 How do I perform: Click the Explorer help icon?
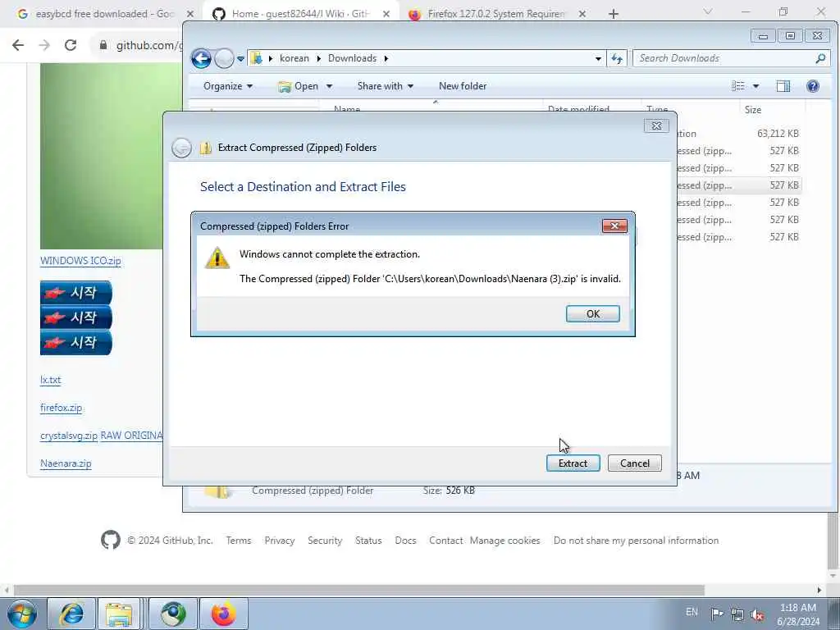coord(812,86)
